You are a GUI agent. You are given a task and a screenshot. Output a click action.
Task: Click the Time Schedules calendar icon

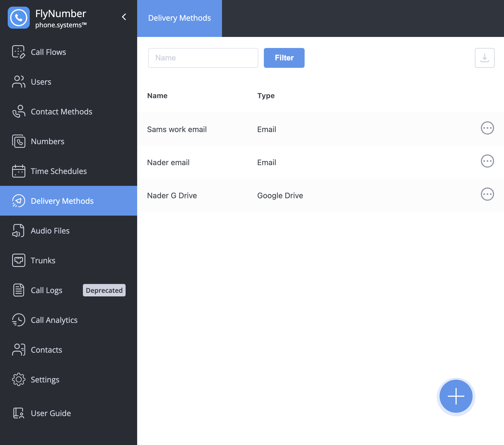(x=19, y=171)
